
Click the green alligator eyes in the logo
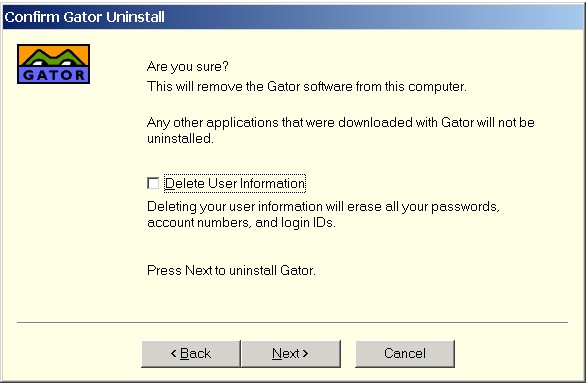click(x=54, y=58)
